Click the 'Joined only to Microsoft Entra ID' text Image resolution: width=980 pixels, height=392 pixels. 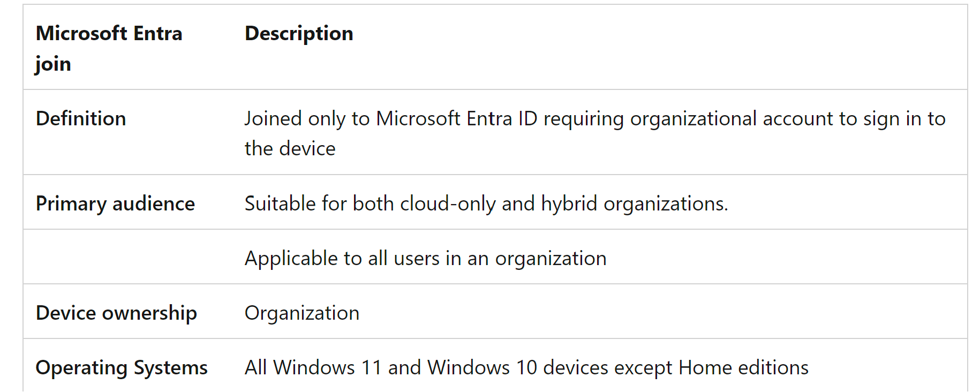pyautogui.click(x=391, y=118)
